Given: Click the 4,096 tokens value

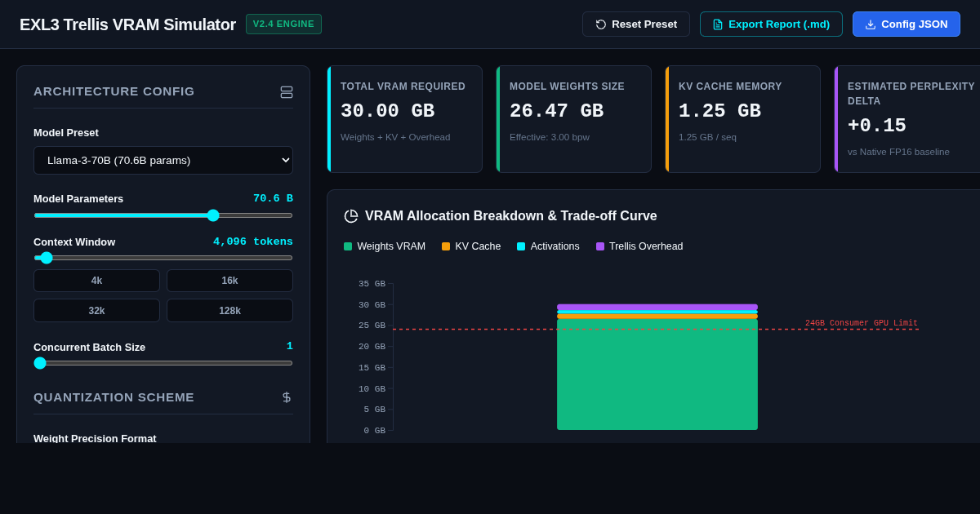Looking at the screenshot, I should pyautogui.click(x=253, y=241).
